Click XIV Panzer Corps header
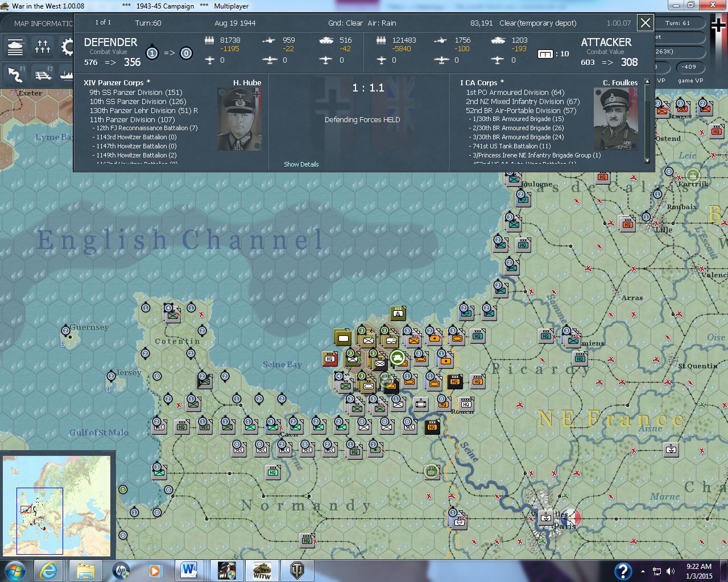 [117, 82]
